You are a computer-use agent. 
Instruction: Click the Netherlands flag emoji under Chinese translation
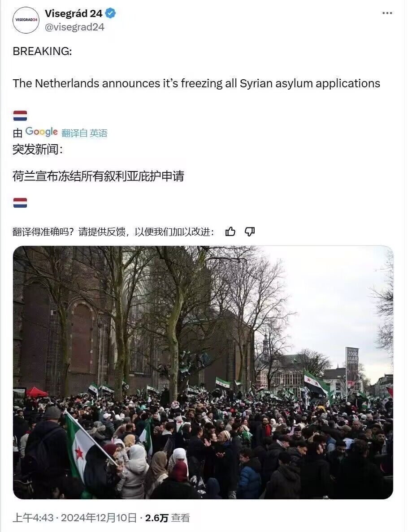[x=20, y=203]
